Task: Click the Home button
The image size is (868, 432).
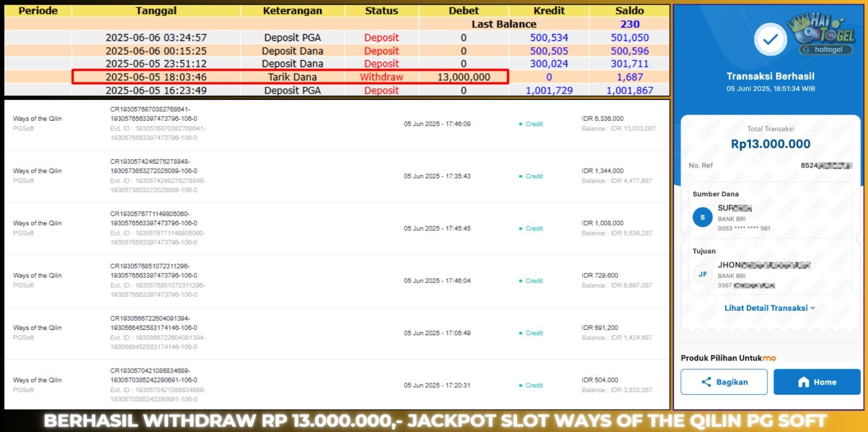Action: (x=817, y=382)
